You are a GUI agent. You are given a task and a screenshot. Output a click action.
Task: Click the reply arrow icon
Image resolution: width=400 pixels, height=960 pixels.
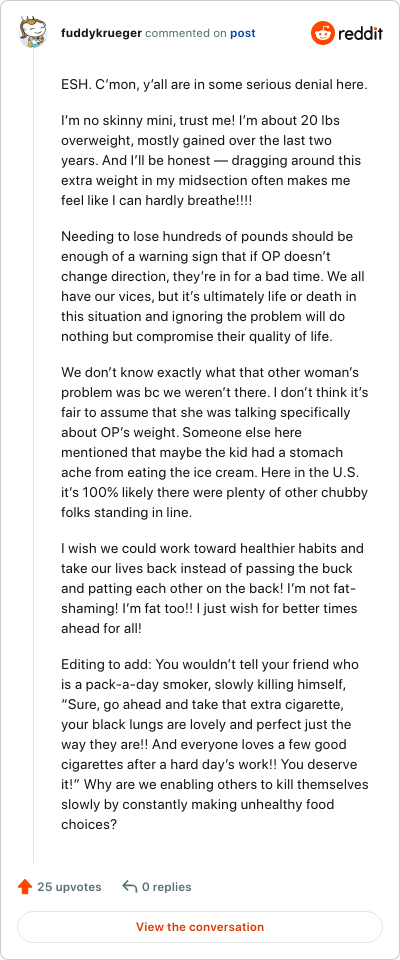[x=129, y=887]
